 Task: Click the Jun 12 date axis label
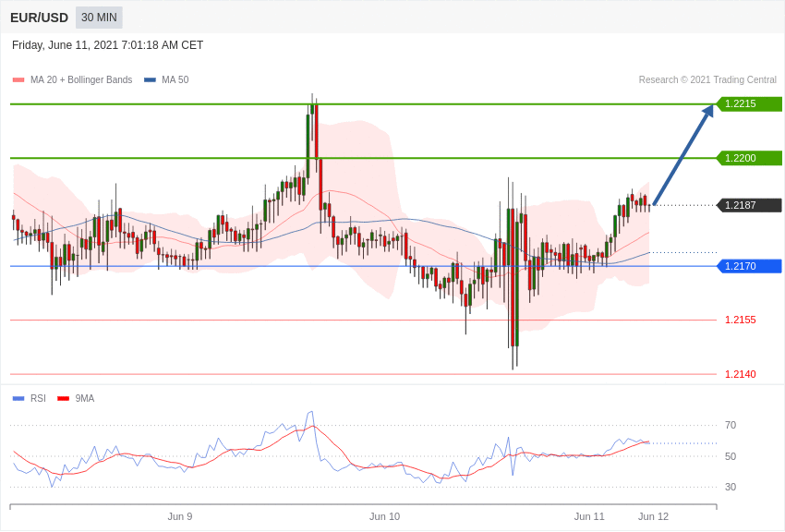[x=653, y=517]
